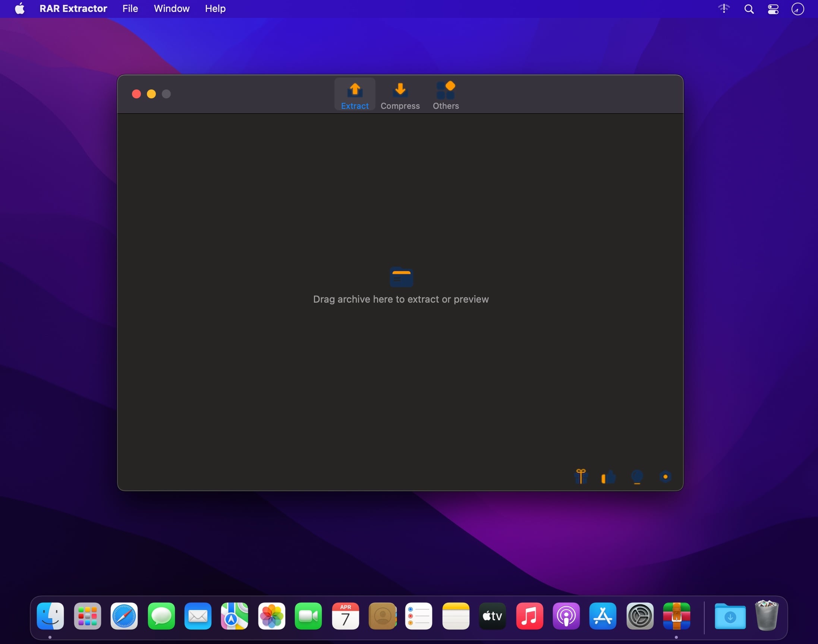This screenshot has width=818, height=644.
Task: Click the drag archive drop area text
Action: 400,299
